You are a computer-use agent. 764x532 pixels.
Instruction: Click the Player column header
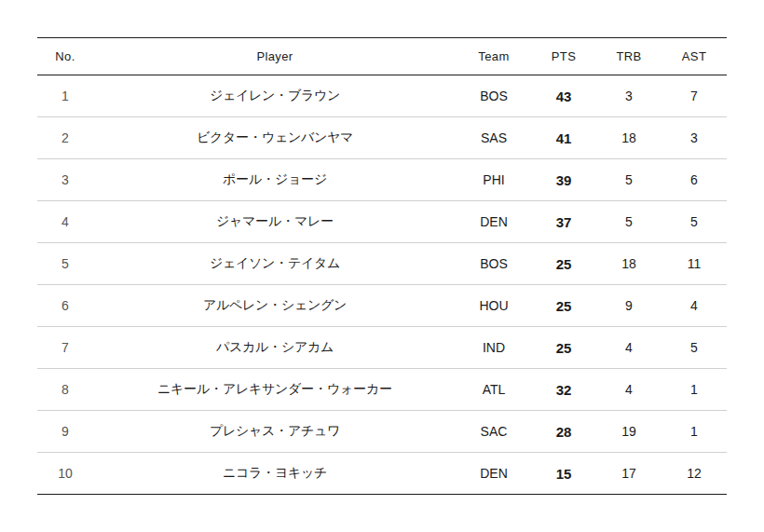pos(275,57)
